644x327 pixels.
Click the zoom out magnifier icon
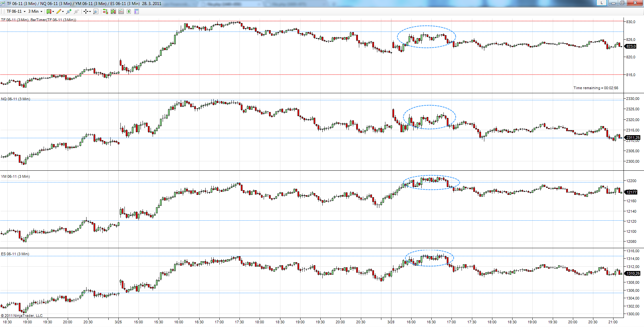point(76,11)
